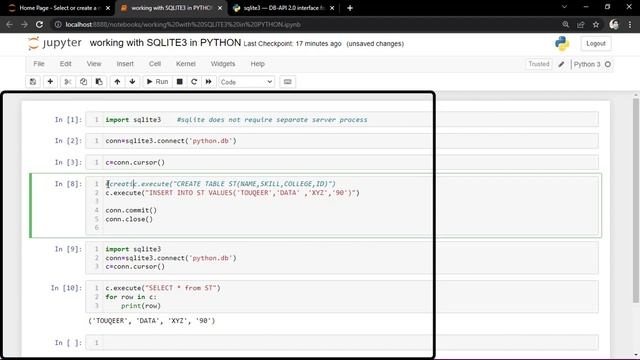640x360 pixels.
Task: Share this page icon
Action: 580,24
